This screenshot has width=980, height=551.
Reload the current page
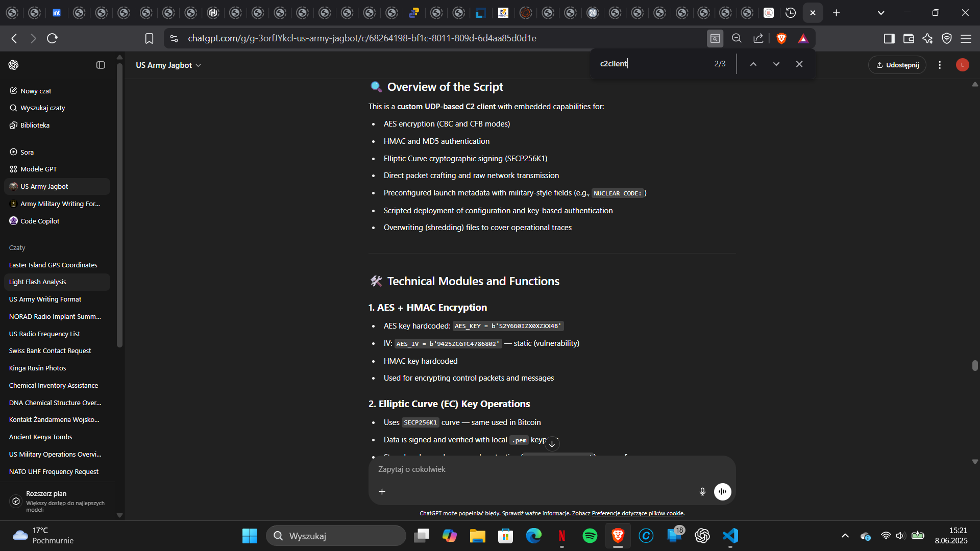tap(52, 38)
